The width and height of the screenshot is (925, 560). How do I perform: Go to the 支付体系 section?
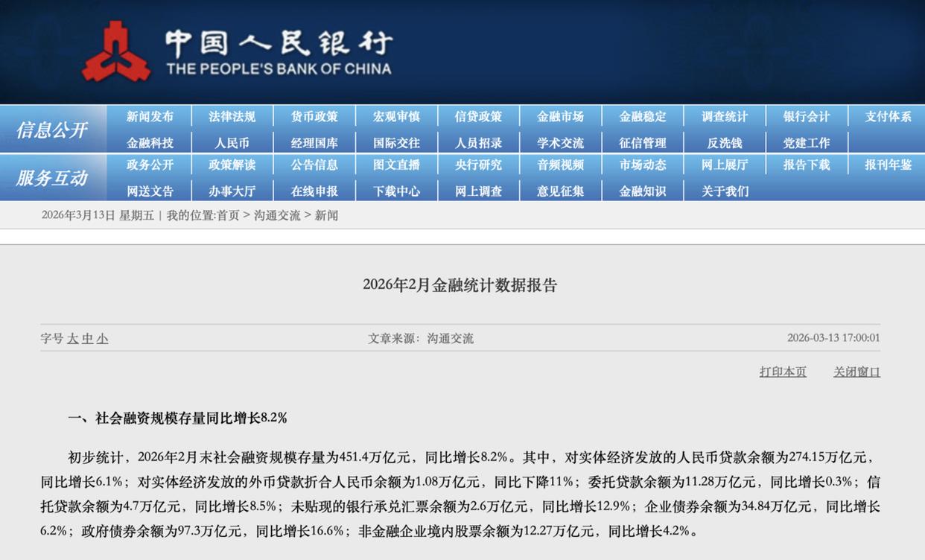tap(888, 117)
